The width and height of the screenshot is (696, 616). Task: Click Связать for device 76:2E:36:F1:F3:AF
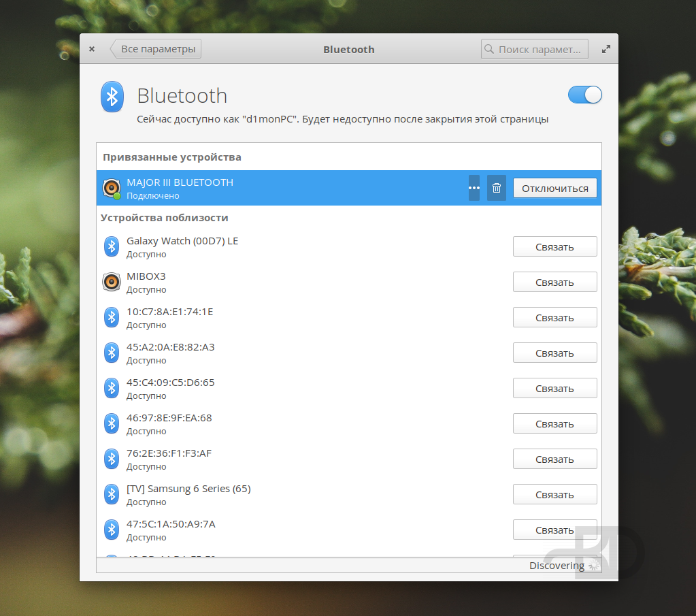pos(554,459)
